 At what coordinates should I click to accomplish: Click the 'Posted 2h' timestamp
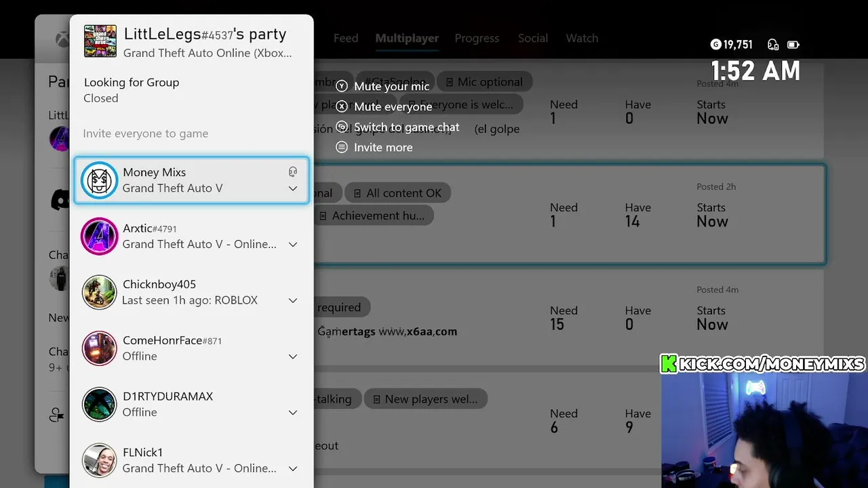pos(716,186)
